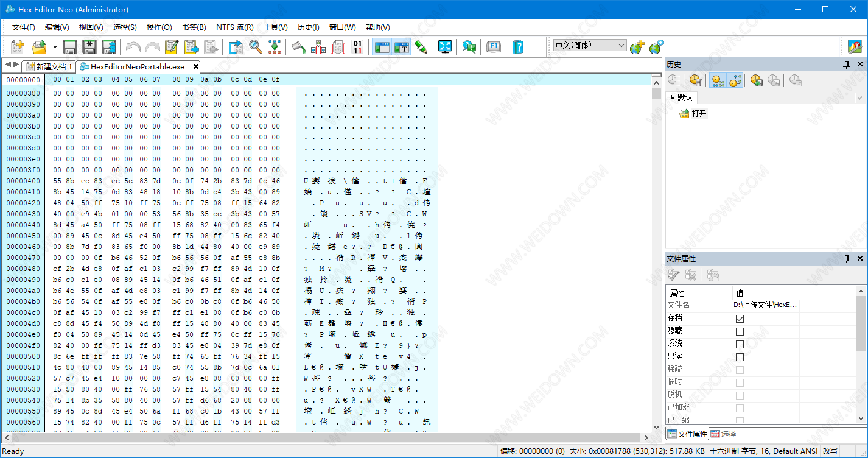868x458 pixels.
Task: Click the green highlighter pen icon
Action: click(x=421, y=47)
